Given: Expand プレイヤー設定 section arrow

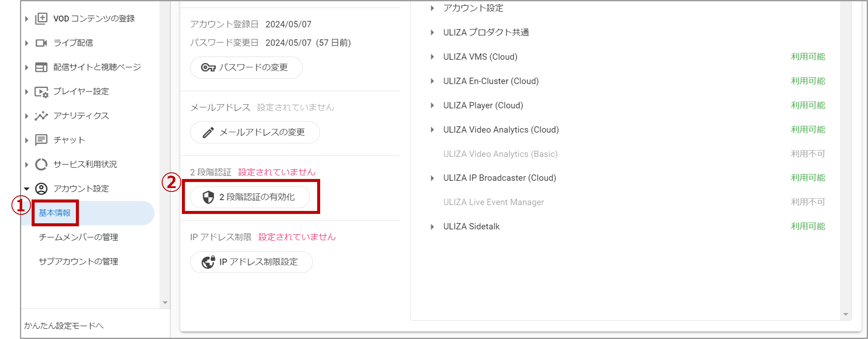Looking at the screenshot, I should 27,92.
